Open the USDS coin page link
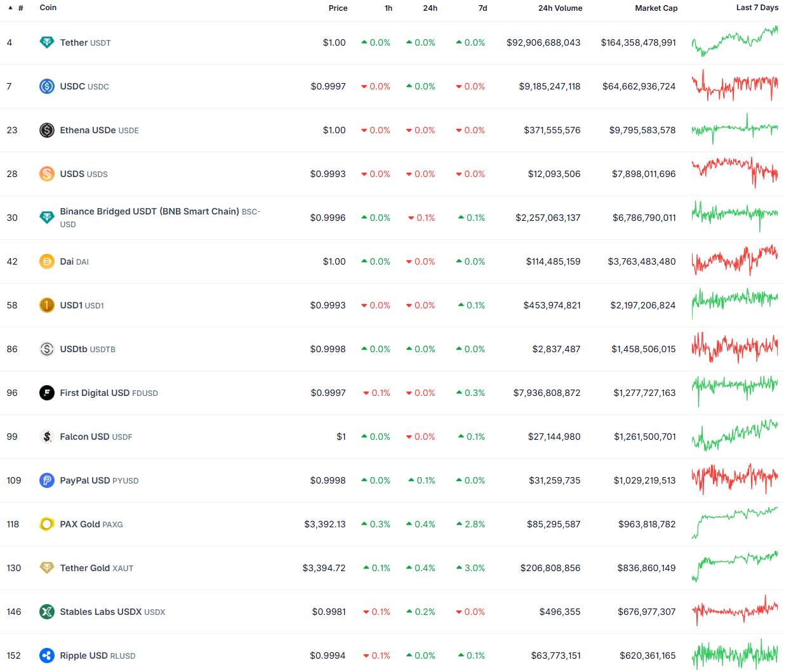 click(x=84, y=174)
